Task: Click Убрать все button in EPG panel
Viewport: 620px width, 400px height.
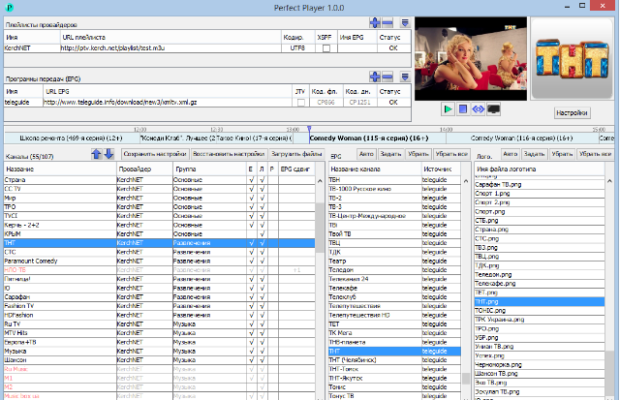Action: (x=452, y=154)
